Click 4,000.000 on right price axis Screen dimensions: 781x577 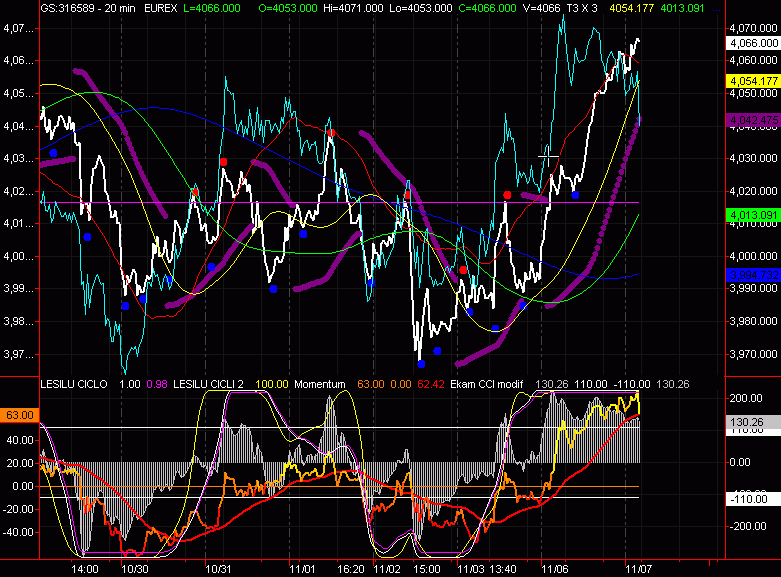[x=754, y=256]
